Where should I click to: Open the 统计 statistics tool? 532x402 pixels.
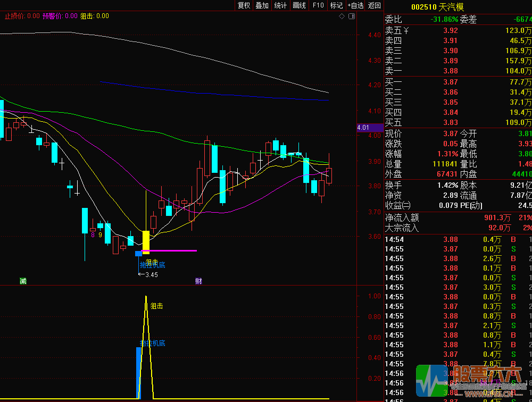point(280,5)
